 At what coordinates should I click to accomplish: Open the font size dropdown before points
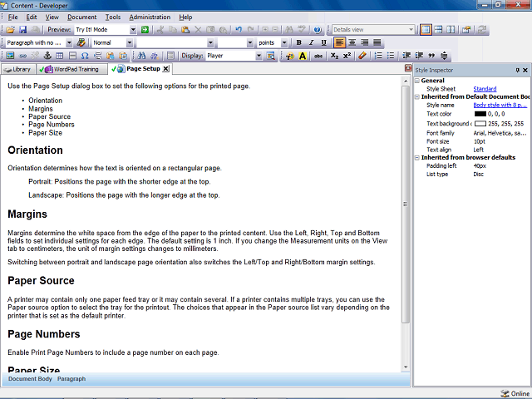(250, 42)
